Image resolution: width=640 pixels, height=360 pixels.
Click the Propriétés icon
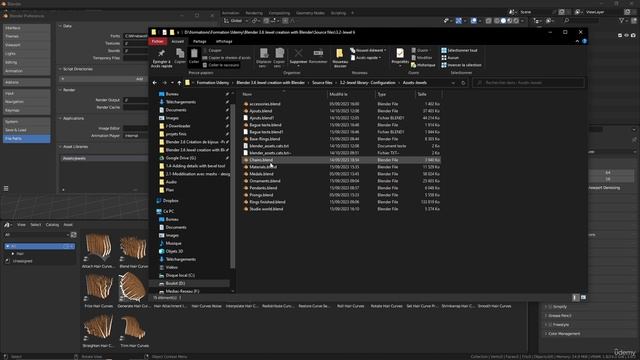pyautogui.click(x=400, y=53)
